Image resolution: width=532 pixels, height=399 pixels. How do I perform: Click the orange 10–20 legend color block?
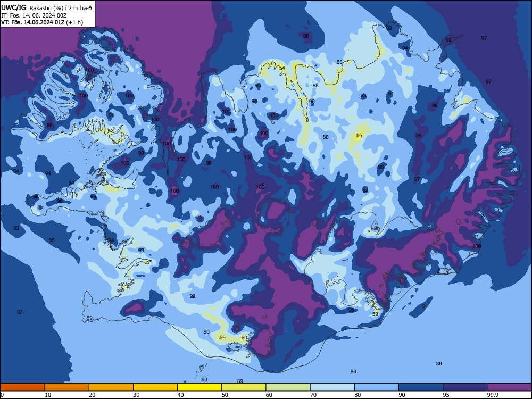[67, 387]
